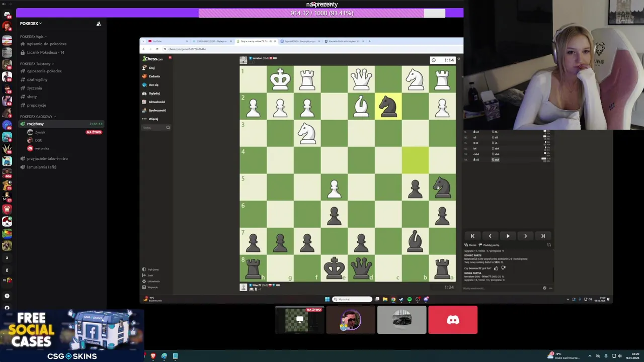The height and width of the screenshot is (362, 644).
Task: Switch to the CSGO-SKINS.COM browser tab
Action: (211, 41)
